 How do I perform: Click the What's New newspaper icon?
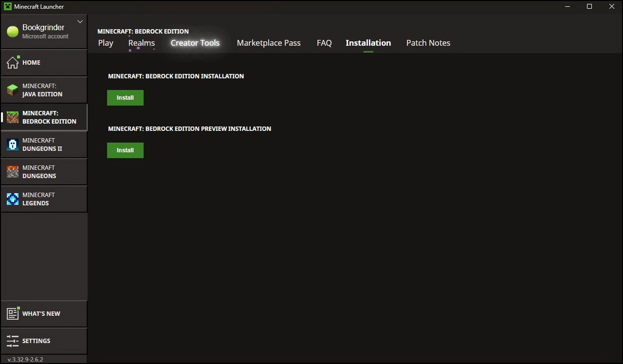(x=12, y=313)
